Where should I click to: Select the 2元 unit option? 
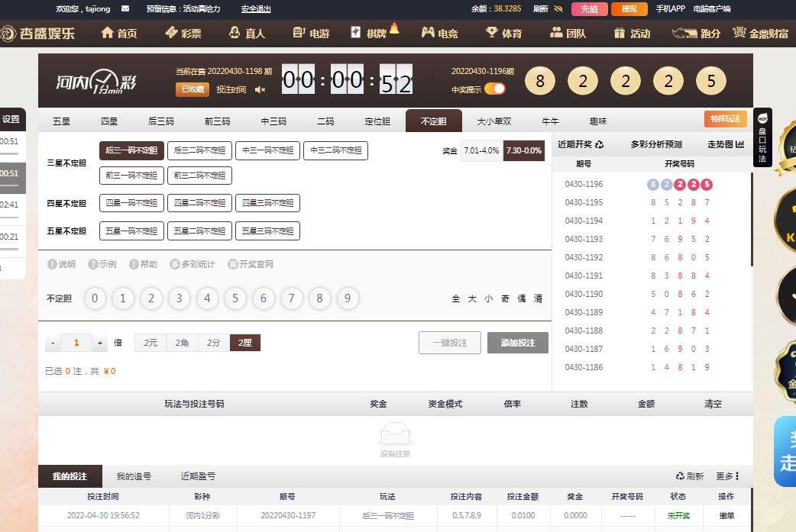[x=150, y=343]
